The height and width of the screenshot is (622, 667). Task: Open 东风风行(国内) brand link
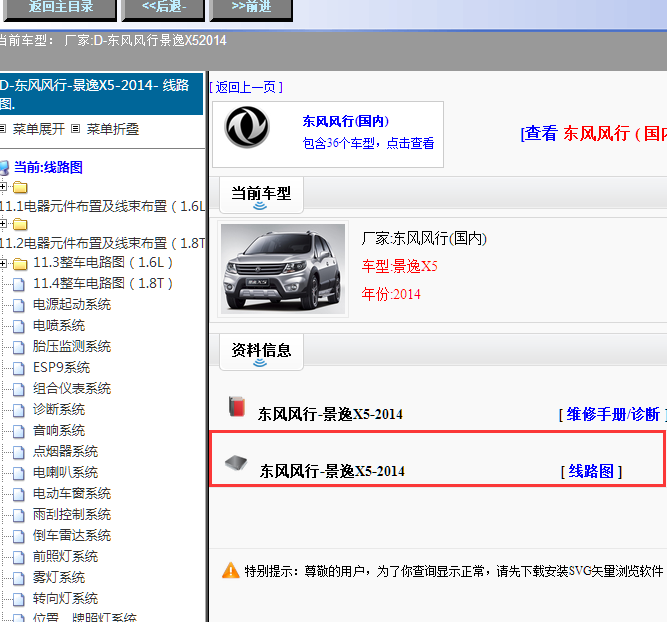point(345,121)
